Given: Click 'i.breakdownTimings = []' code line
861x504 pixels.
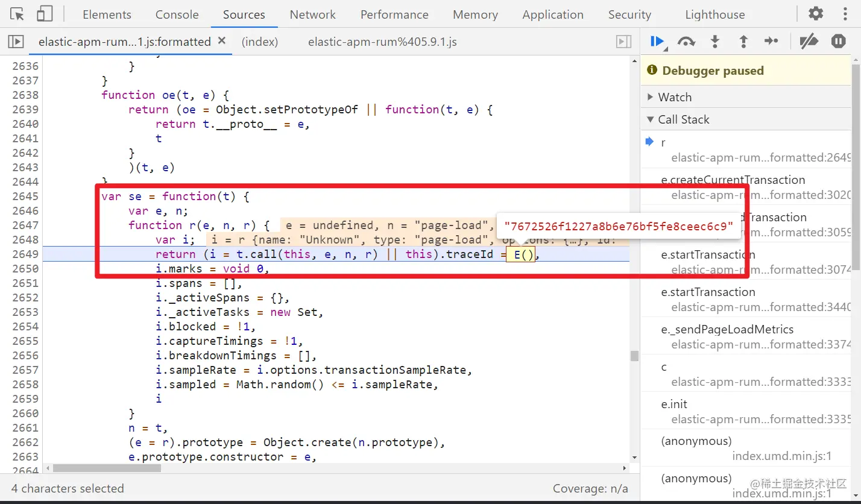Looking at the screenshot, I should coord(236,355).
